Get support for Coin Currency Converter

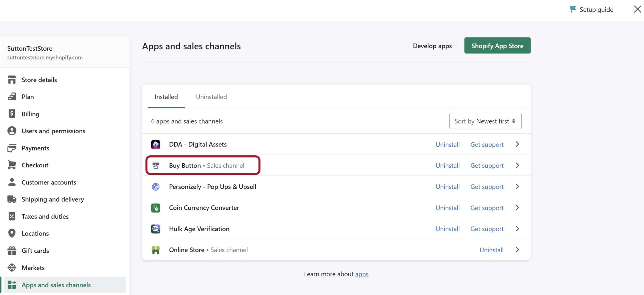[487, 208]
